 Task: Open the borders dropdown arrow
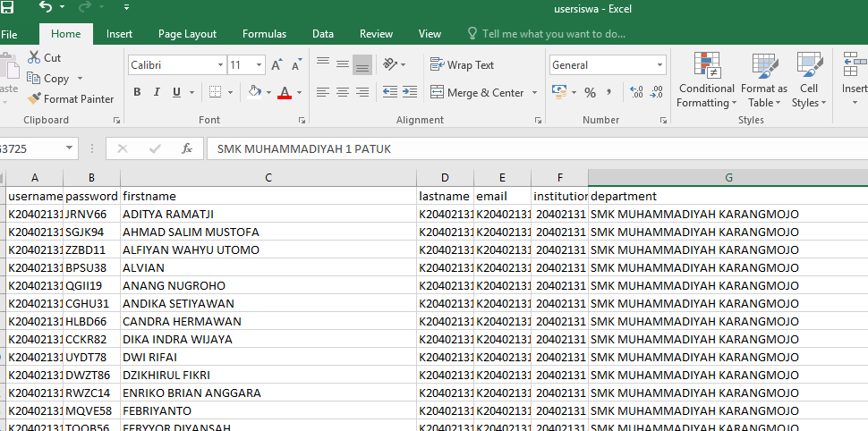pos(230,92)
